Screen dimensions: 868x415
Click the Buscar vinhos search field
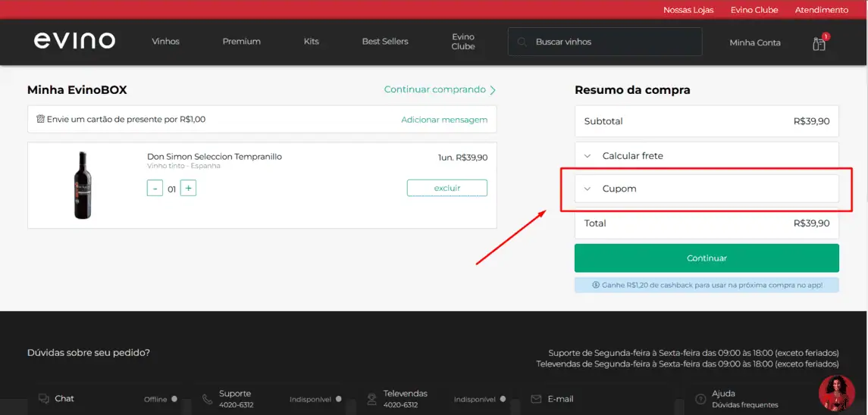605,42
